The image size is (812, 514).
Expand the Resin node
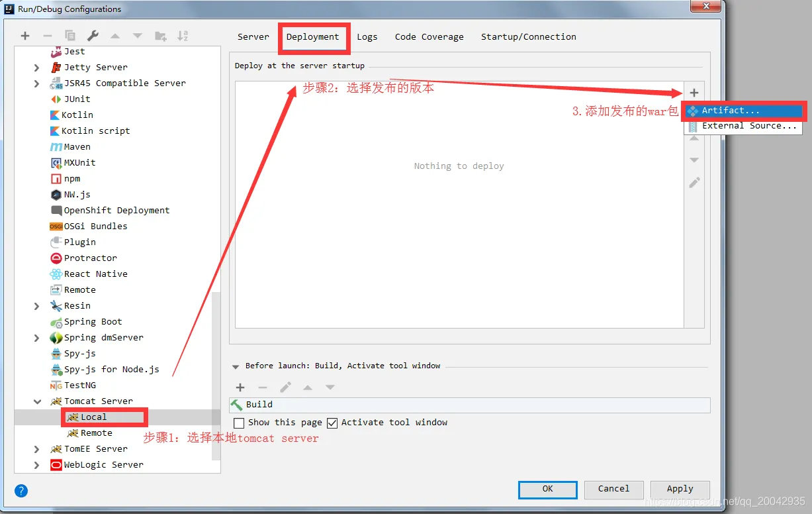click(37, 305)
